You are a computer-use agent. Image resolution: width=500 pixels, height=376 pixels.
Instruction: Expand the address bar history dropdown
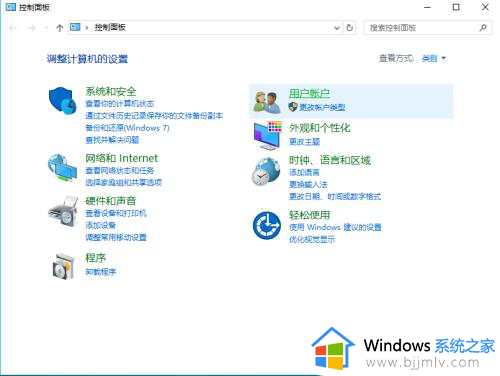337,28
